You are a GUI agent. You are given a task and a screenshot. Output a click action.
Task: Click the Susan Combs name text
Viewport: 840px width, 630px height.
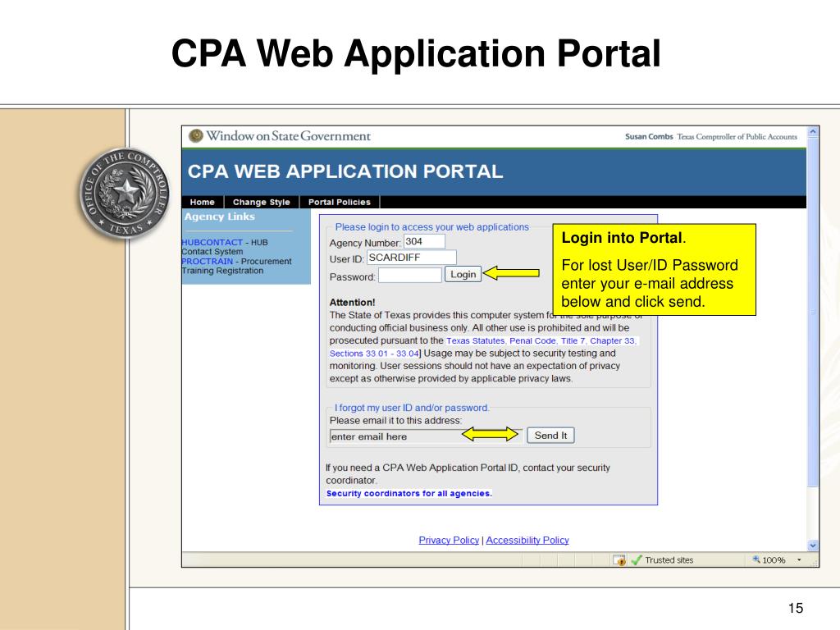coord(649,137)
